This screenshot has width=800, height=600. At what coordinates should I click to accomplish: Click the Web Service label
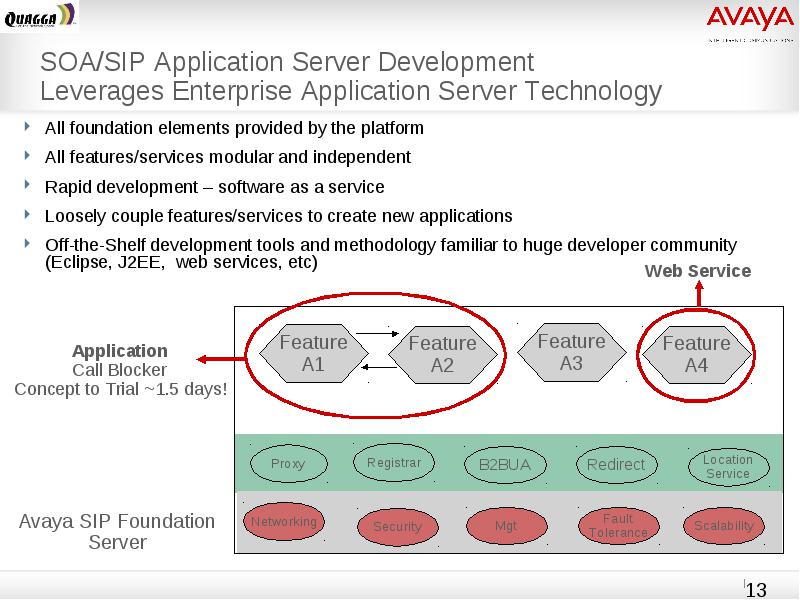coord(697,271)
